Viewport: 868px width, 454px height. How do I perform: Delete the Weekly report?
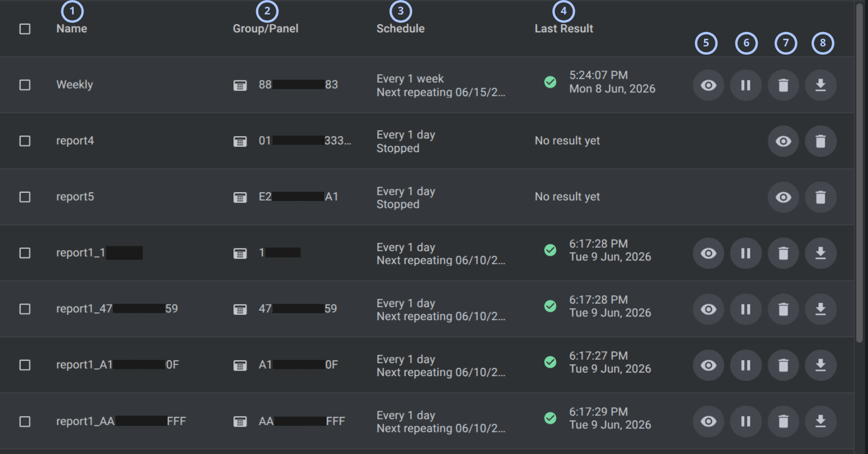pyautogui.click(x=783, y=85)
